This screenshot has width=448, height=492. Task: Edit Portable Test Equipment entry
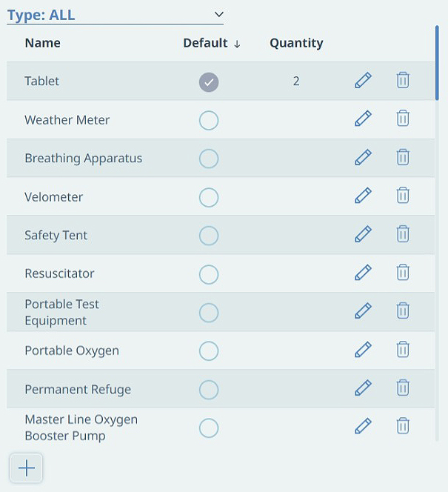(x=363, y=311)
